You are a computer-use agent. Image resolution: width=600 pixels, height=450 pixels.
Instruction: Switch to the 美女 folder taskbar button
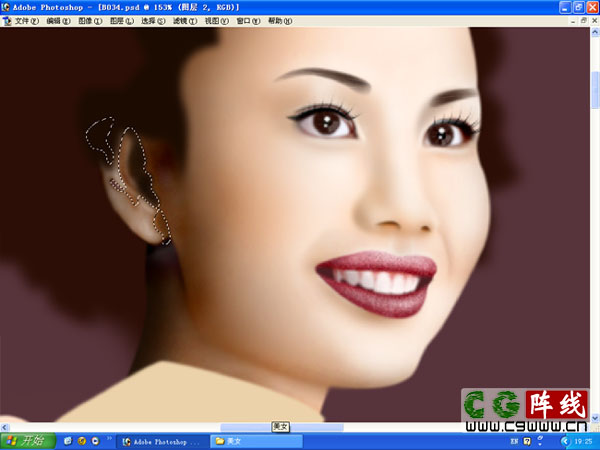click(x=256, y=442)
